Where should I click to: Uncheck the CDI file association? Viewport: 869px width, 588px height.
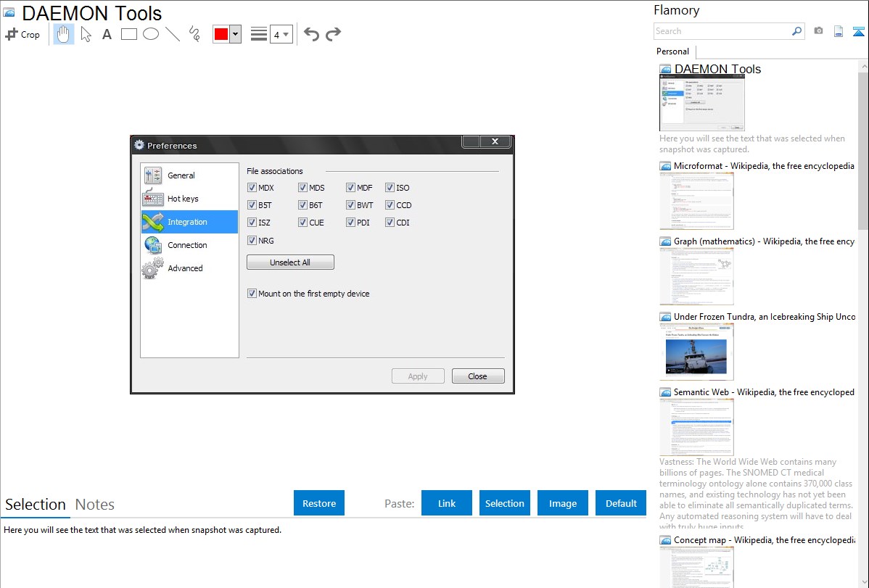coord(390,223)
